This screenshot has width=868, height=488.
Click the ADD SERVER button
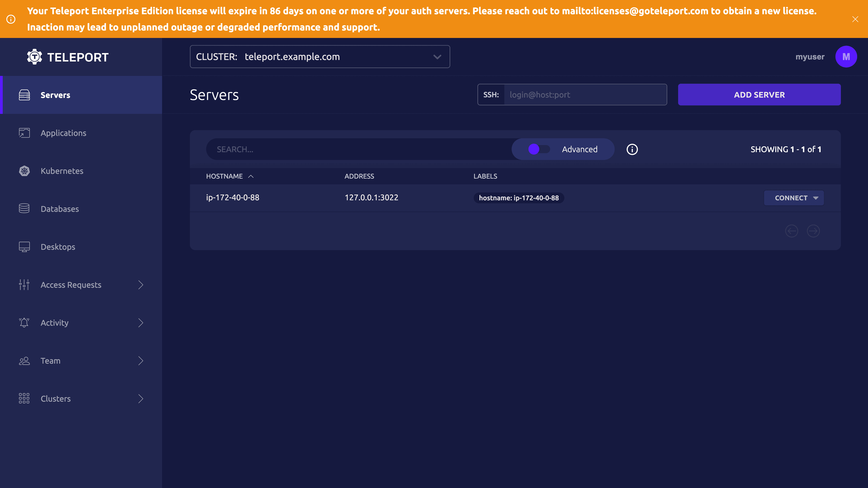point(759,95)
